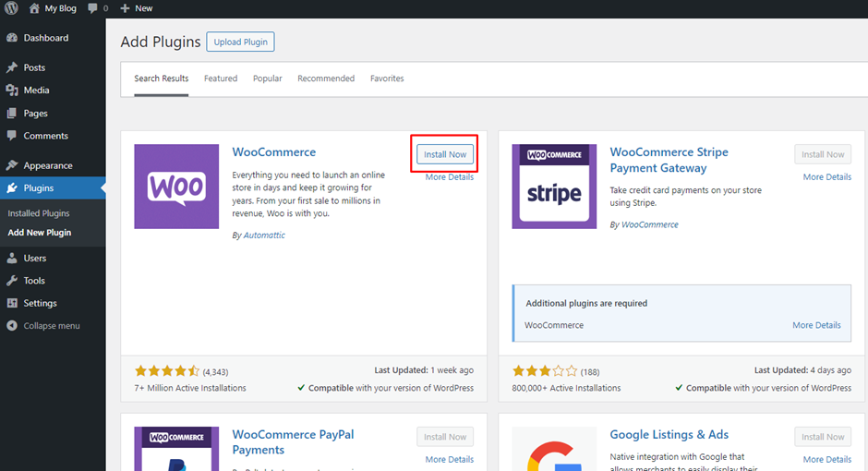Click the Google Listings & Ads logo
This screenshot has height=471, width=868.
(x=554, y=449)
